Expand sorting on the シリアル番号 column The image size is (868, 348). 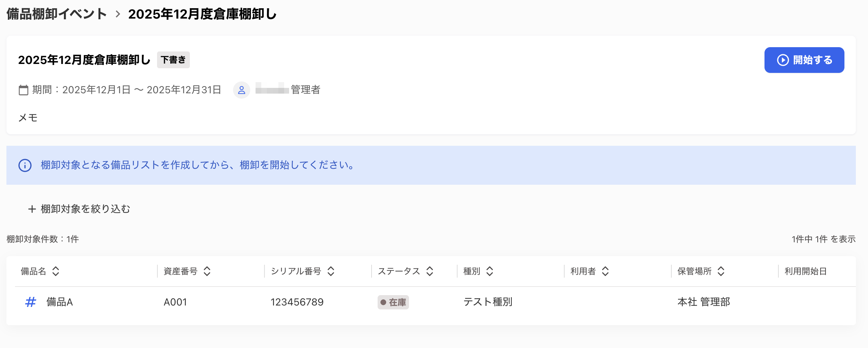331,272
